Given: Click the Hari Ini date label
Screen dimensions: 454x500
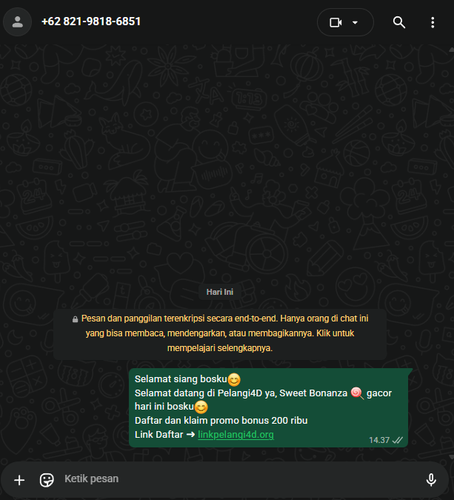Looking at the screenshot, I should [220, 292].
